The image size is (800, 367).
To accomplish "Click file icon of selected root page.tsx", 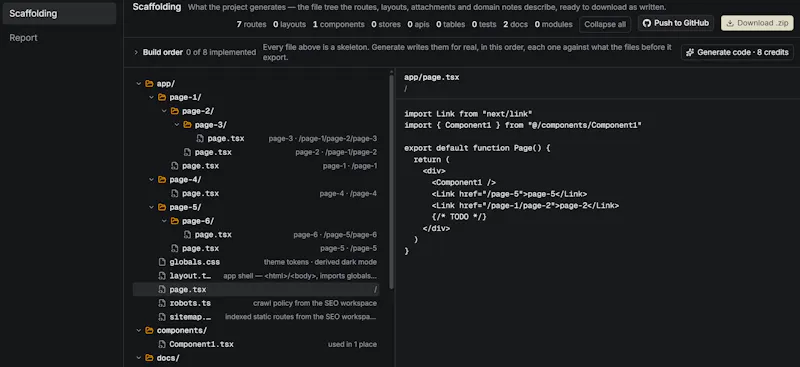I will (162, 289).
